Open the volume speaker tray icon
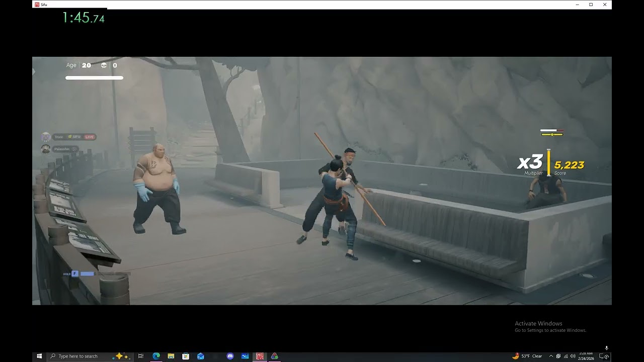Screen dimensions: 644x362 [573, 356]
